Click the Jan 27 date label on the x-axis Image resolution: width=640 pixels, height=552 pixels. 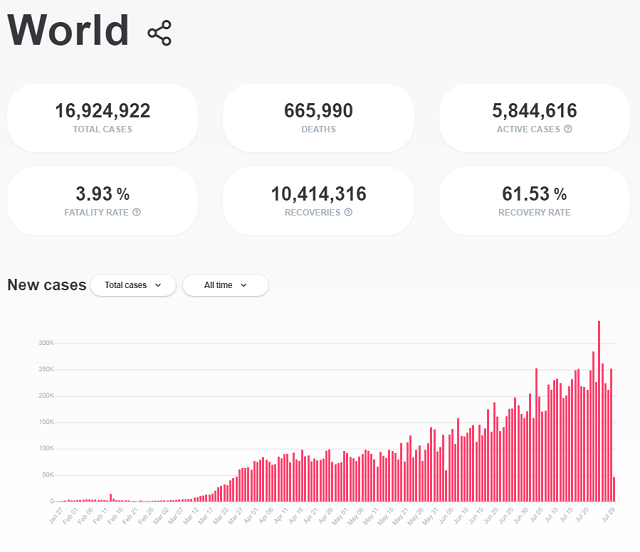56,516
